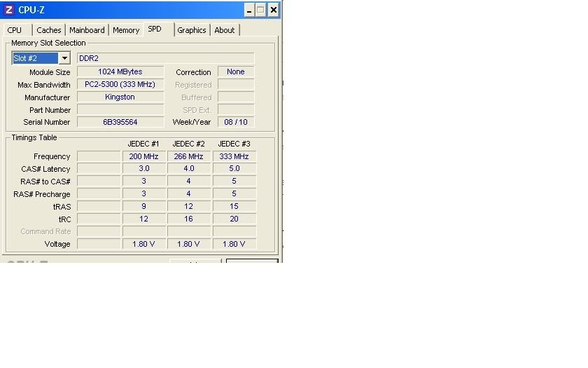Image resolution: width=588 pixels, height=368 pixels.
Task: Minimize the CPU-Z window
Action: [249, 10]
